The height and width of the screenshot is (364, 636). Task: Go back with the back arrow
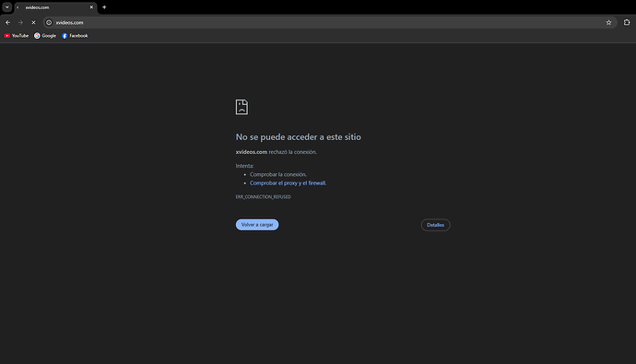pyautogui.click(x=7, y=23)
